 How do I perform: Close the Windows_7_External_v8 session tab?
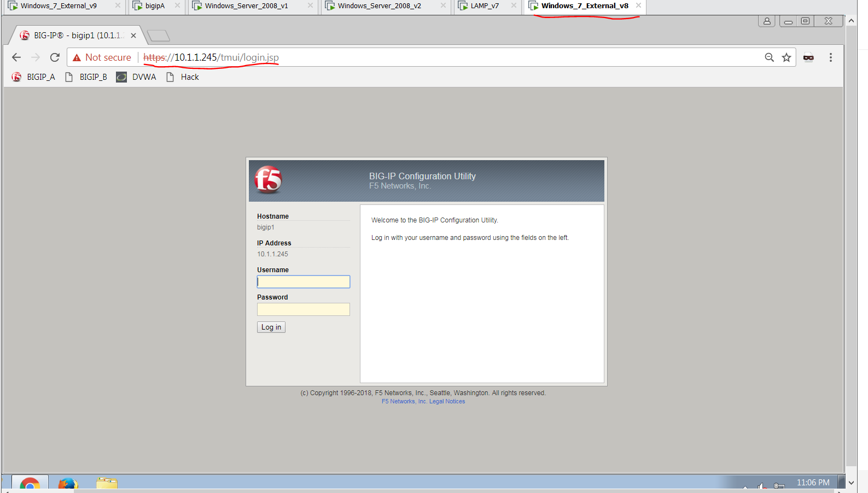click(x=638, y=5)
